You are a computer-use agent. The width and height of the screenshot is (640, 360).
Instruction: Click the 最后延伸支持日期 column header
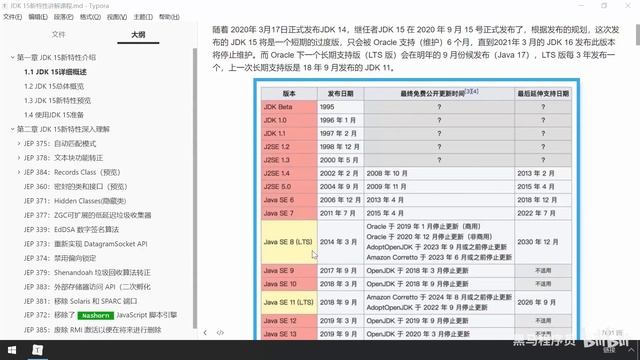pos(543,93)
